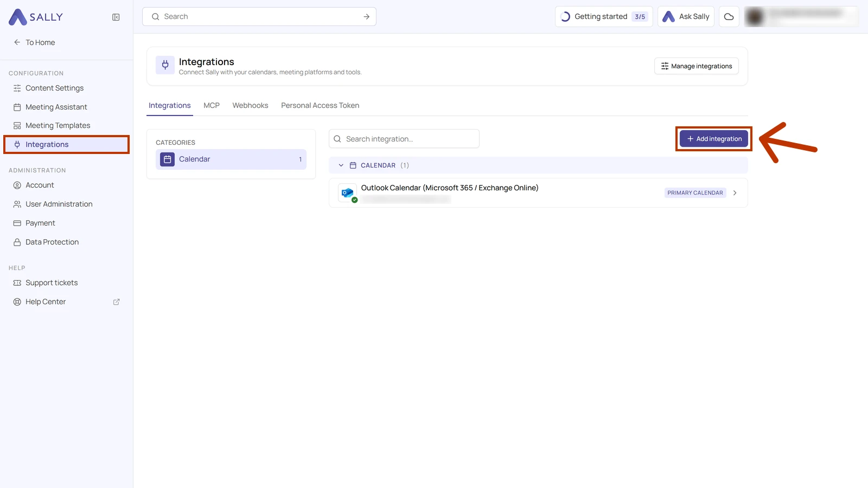Screen dimensions: 868x488
Task: Switch to Personal Access Token tab
Action: click(x=320, y=106)
